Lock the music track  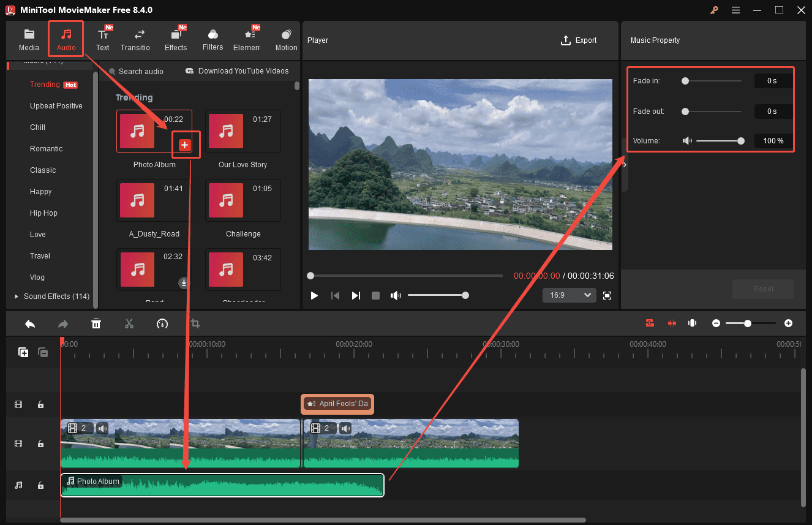pos(40,485)
